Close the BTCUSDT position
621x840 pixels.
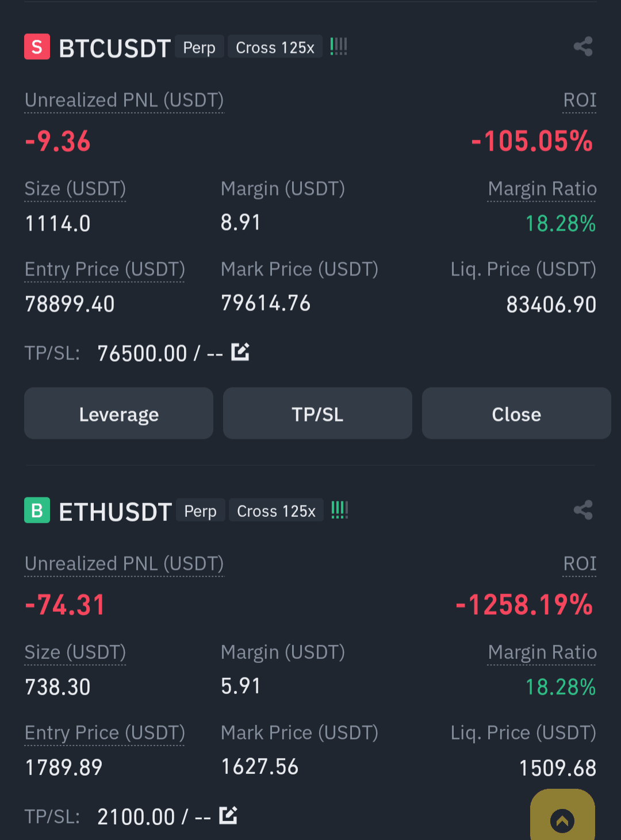pos(516,413)
